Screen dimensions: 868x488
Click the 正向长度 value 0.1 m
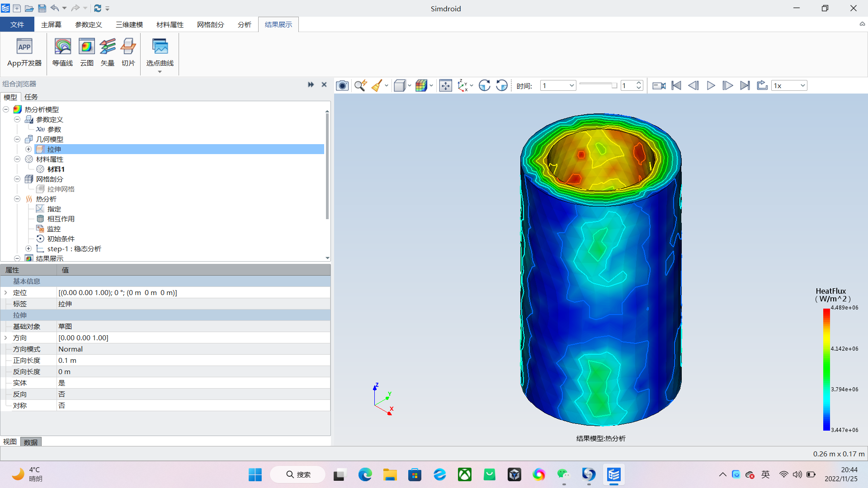click(193, 361)
